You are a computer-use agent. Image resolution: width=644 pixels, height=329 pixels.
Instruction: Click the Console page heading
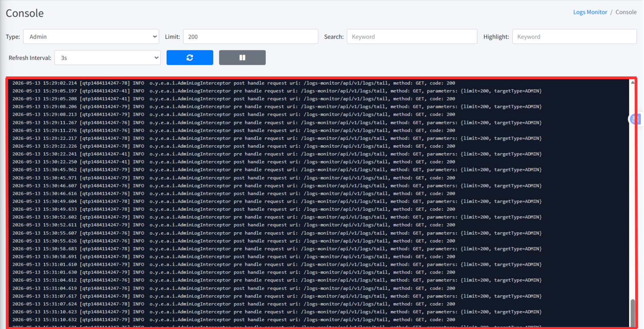coord(25,13)
